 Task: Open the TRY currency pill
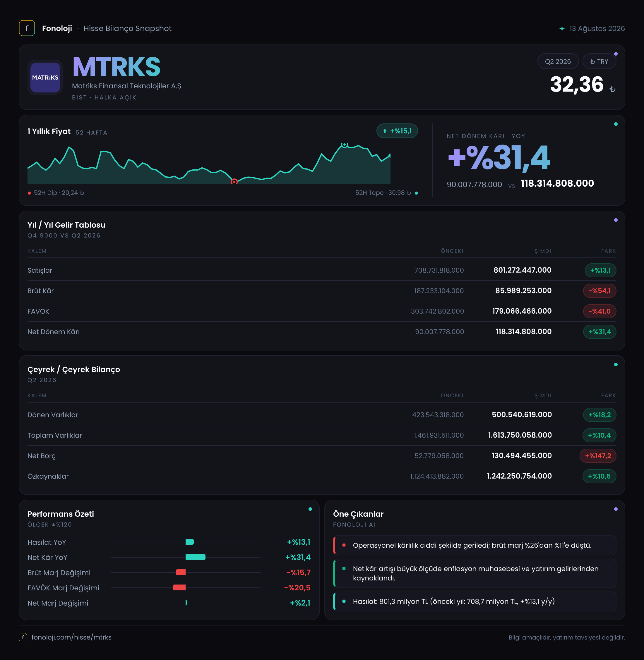pos(599,61)
